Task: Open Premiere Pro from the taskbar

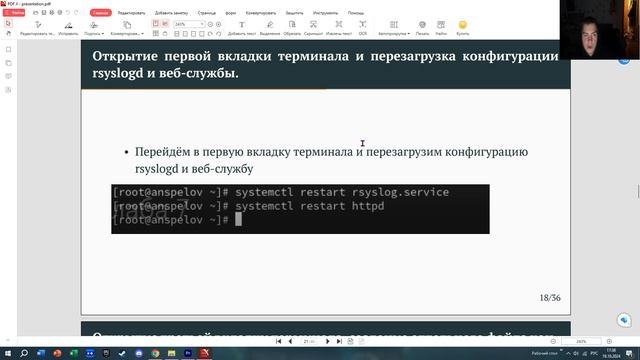Action: pyautogui.click(x=188, y=353)
